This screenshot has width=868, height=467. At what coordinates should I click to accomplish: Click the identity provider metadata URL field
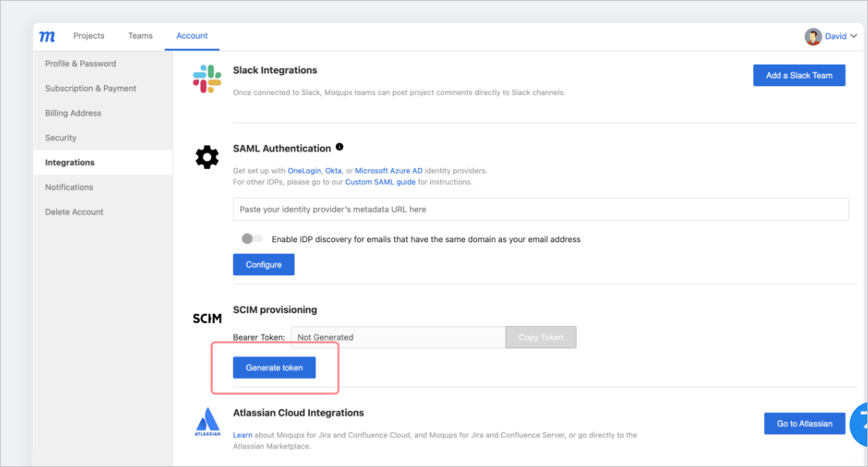click(540, 209)
